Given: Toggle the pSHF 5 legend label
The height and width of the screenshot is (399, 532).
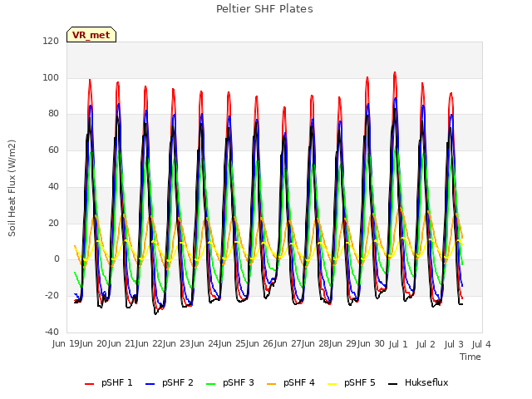Looking at the screenshot, I should point(360,382).
